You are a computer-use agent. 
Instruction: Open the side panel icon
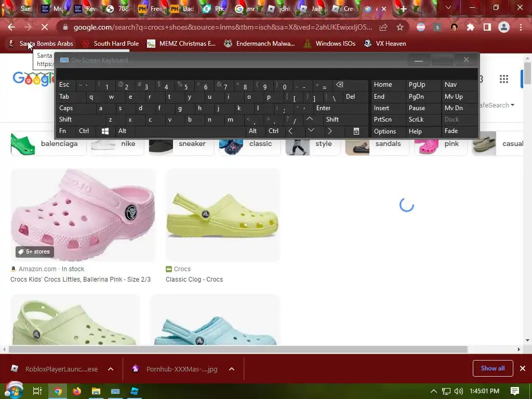click(x=487, y=27)
